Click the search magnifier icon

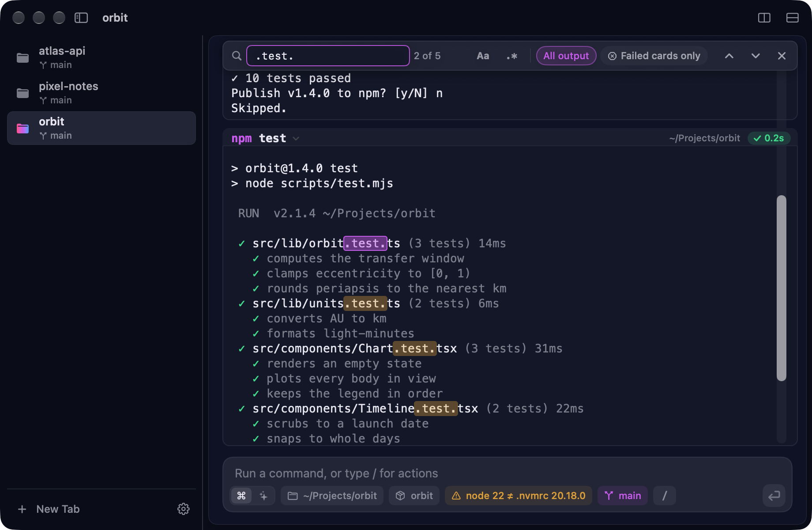point(237,56)
